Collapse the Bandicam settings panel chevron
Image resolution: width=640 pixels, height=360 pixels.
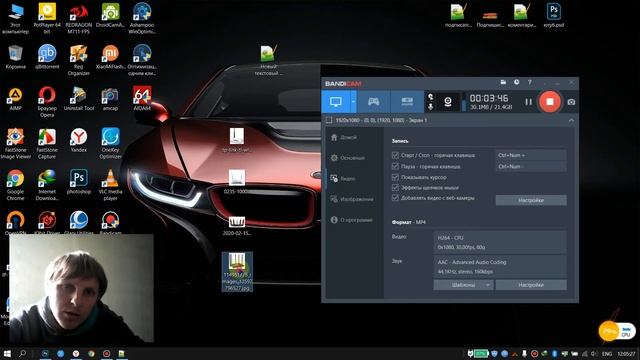(571, 120)
